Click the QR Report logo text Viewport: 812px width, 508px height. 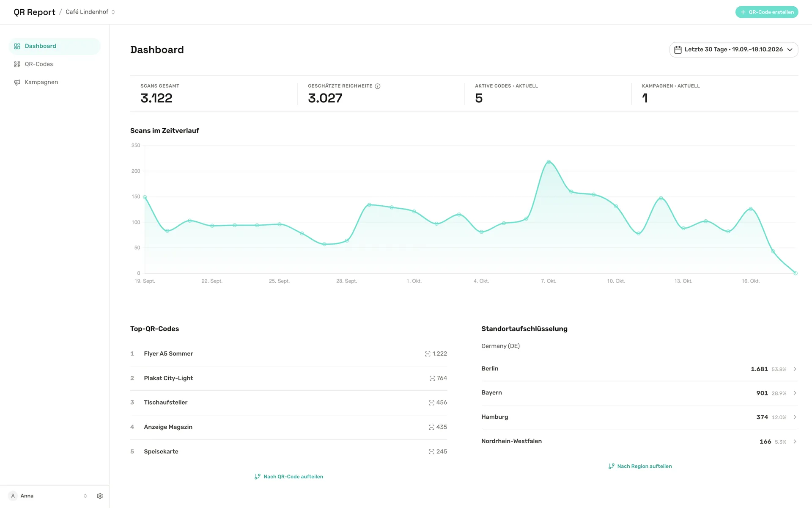point(34,12)
